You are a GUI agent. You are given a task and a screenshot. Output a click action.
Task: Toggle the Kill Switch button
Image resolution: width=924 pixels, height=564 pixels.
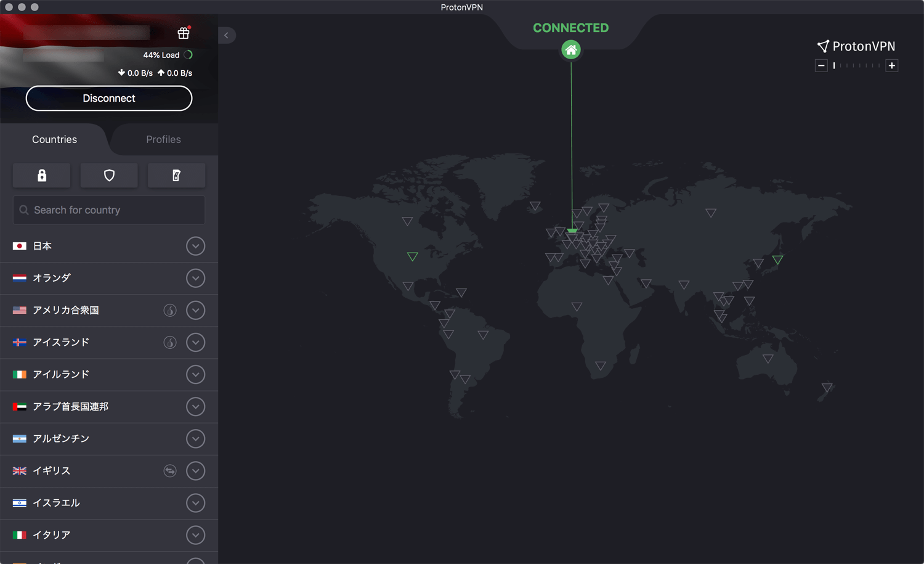[176, 176]
